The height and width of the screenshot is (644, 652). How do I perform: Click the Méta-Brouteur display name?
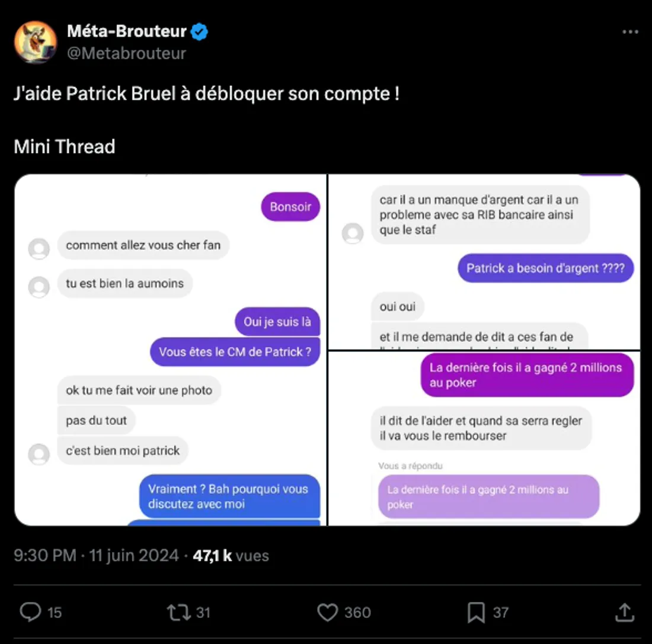click(127, 32)
